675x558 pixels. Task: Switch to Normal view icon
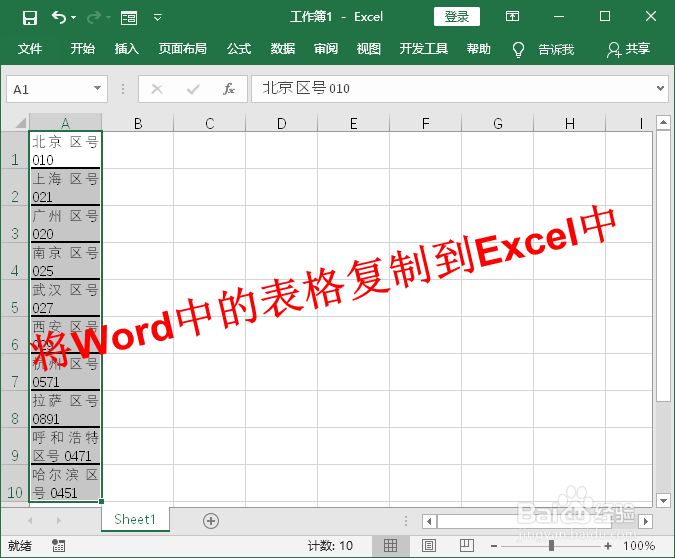[390, 546]
